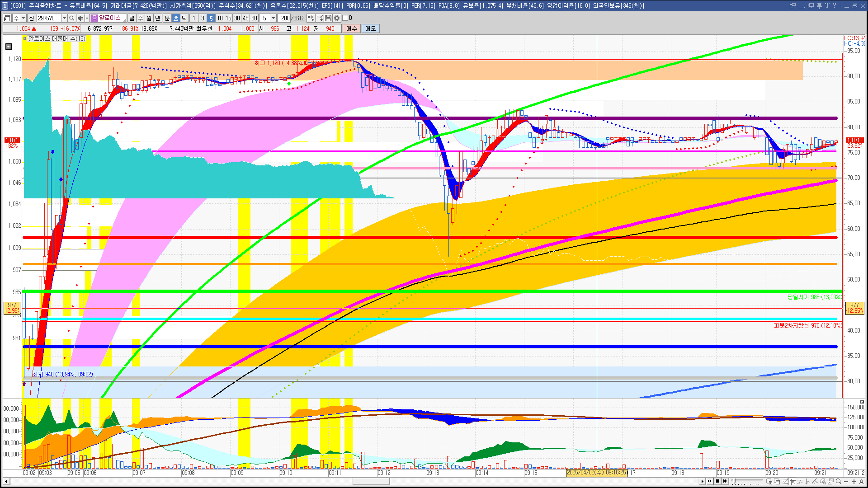The image size is (868, 488).
Task: Toggle the 알로이스 매물대 indicator checkbox
Action: tap(25, 39)
